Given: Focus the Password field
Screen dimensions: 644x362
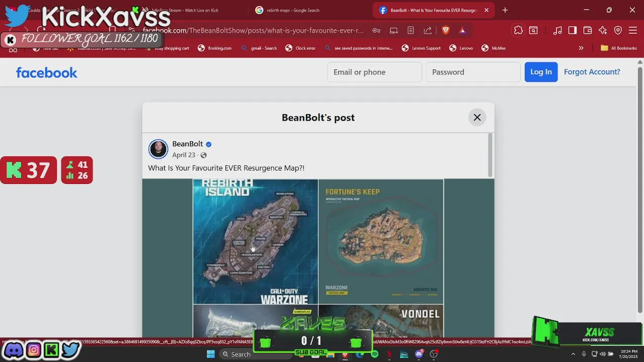Looking at the screenshot, I should [473, 72].
